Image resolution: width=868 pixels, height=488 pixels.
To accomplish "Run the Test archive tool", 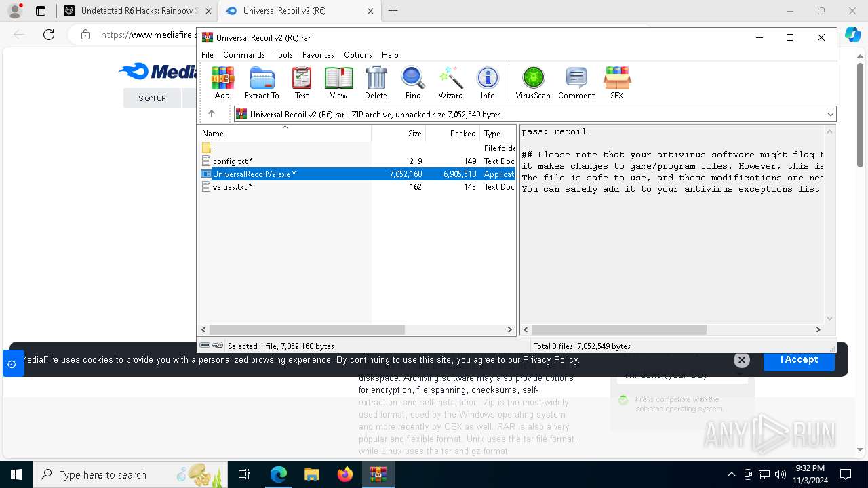I will [x=302, y=83].
